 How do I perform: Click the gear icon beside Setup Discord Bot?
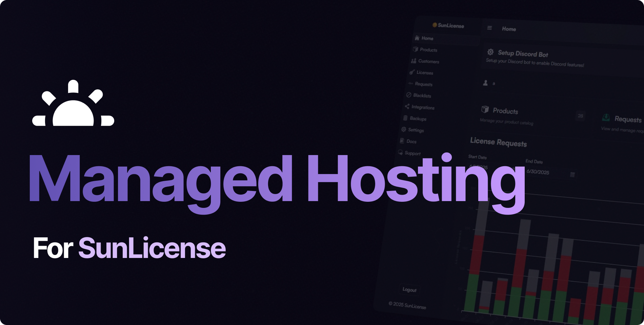click(490, 52)
